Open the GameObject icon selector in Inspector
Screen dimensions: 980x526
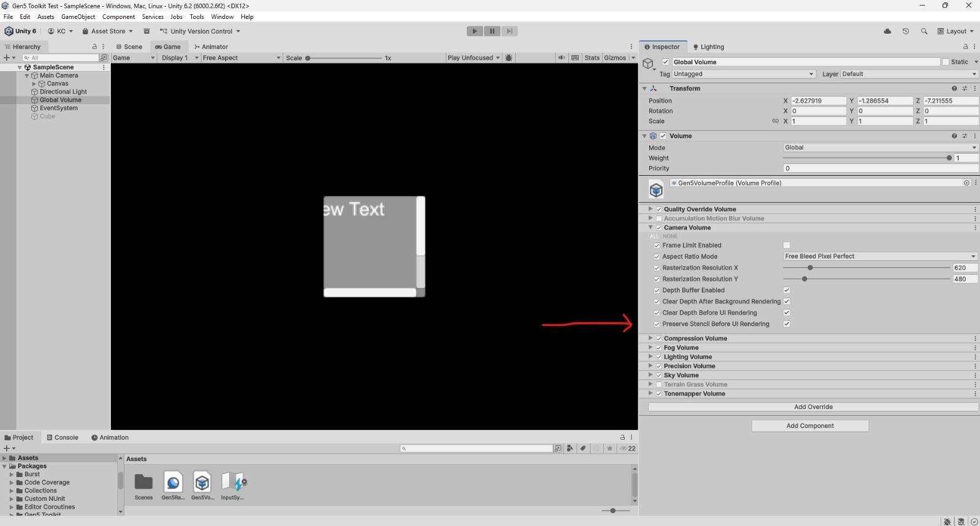coord(649,64)
